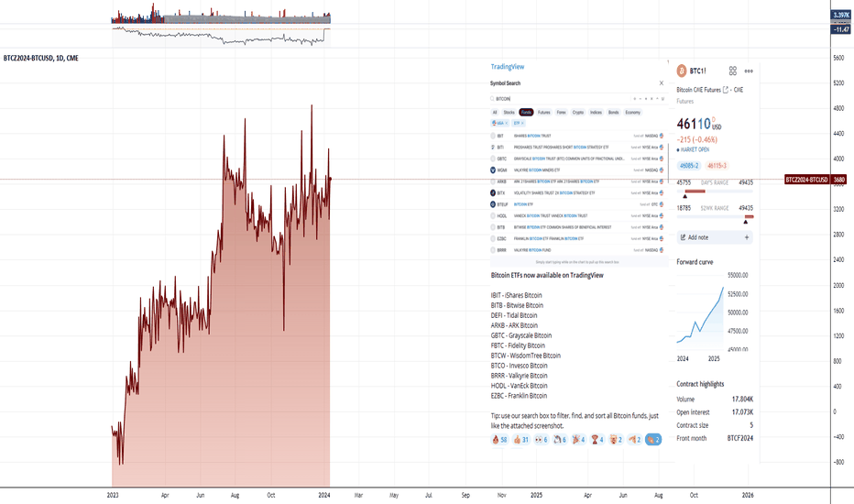Click the Add note button

click(715, 237)
